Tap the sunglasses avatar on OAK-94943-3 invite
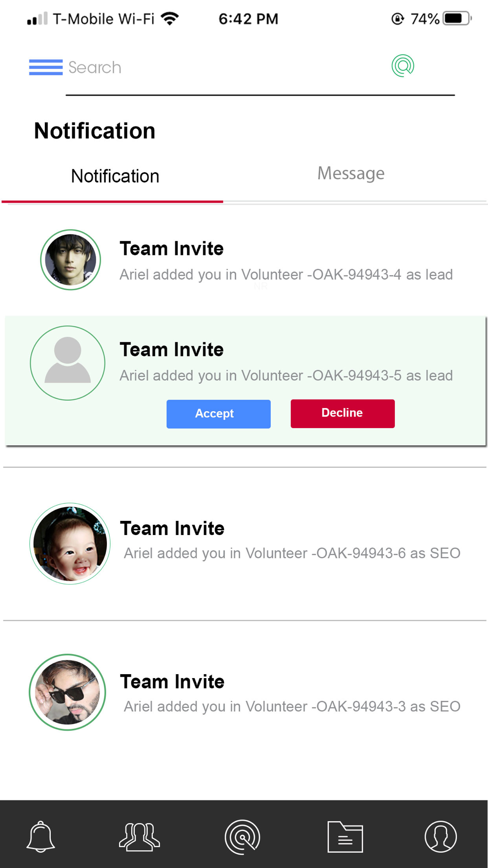 tap(67, 692)
